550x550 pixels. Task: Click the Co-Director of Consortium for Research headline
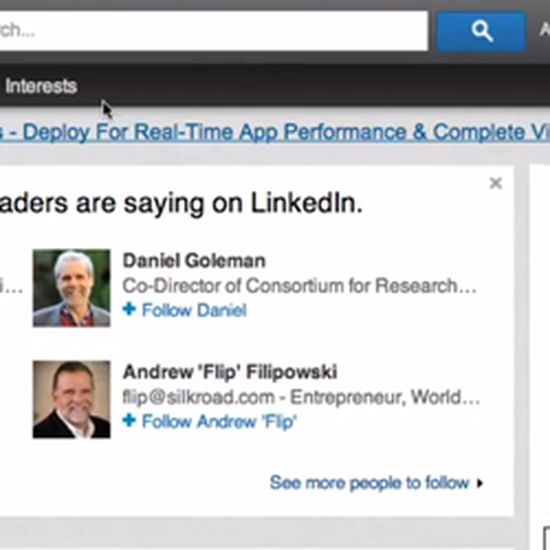[300, 286]
